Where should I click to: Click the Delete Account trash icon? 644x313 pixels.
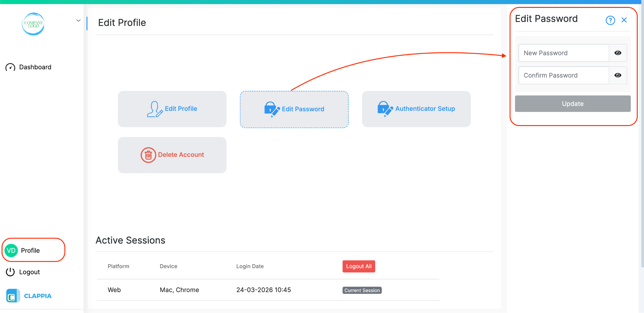(148, 155)
